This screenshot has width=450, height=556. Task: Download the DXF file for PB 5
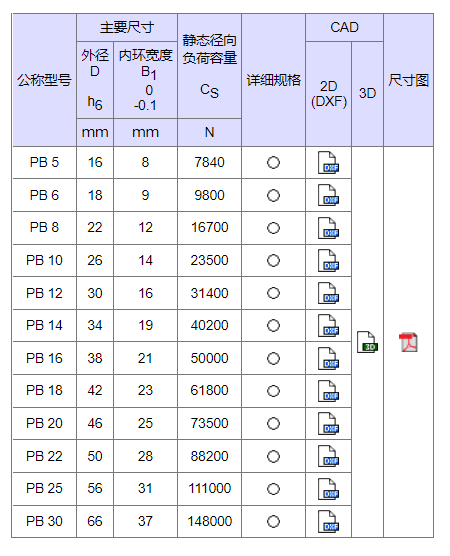pyautogui.click(x=328, y=163)
